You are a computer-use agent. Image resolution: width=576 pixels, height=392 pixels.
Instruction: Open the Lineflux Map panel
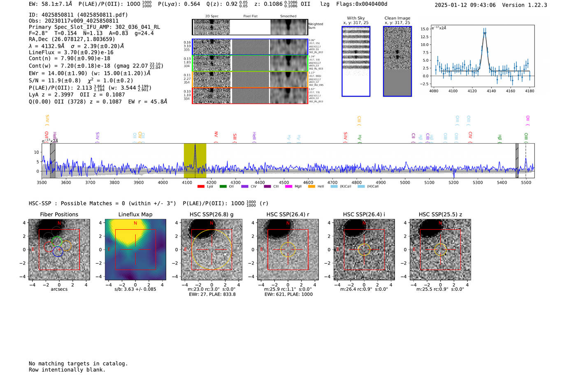pos(135,250)
